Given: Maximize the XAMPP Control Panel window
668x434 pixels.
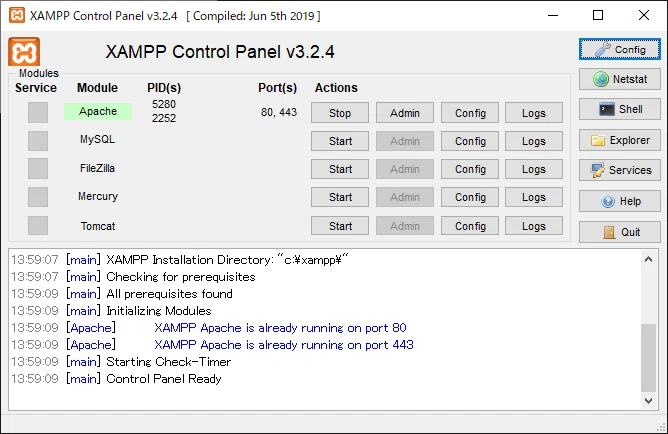Looking at the screenshot, I should click(598, 15).
